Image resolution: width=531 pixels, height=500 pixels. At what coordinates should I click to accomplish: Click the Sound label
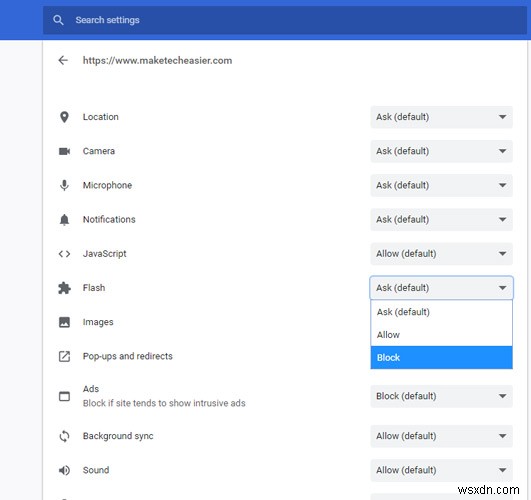pyautogui.click(x=96, y=470)
